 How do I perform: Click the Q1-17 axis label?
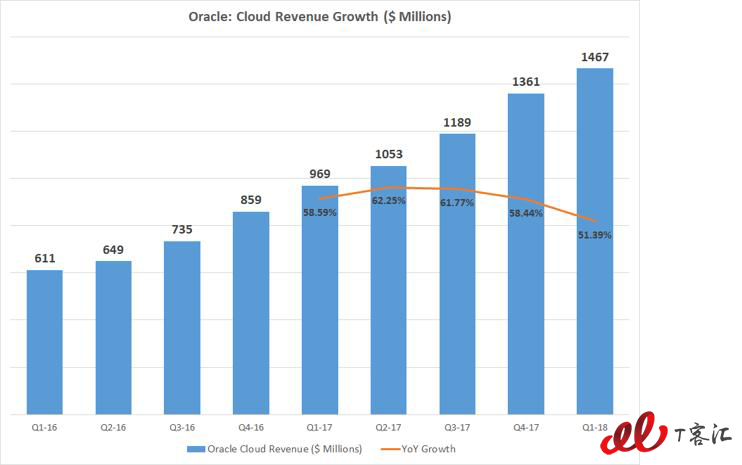(x=320, y=428)
